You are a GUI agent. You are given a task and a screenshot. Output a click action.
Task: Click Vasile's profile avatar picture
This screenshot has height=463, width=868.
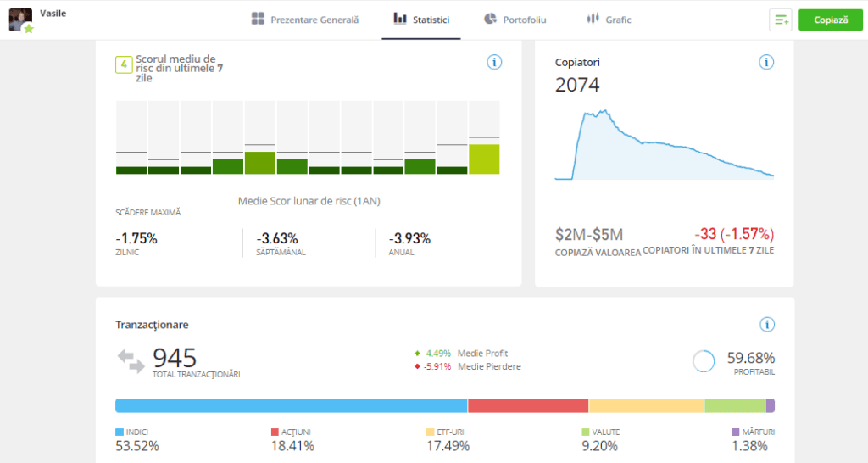20,20
